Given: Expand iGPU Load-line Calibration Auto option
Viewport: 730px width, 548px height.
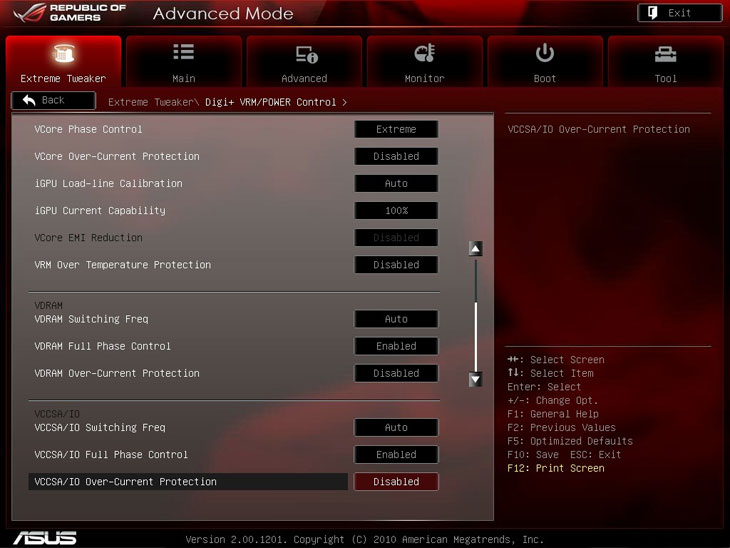Looking at the screenshot, I should click(x=396, y=184).
